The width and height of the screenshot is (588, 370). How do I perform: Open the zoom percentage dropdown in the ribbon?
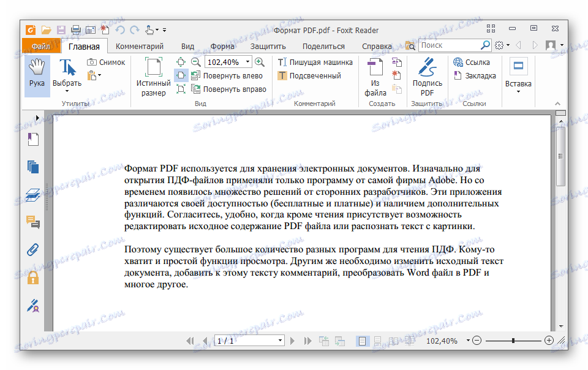pos(247,62)
